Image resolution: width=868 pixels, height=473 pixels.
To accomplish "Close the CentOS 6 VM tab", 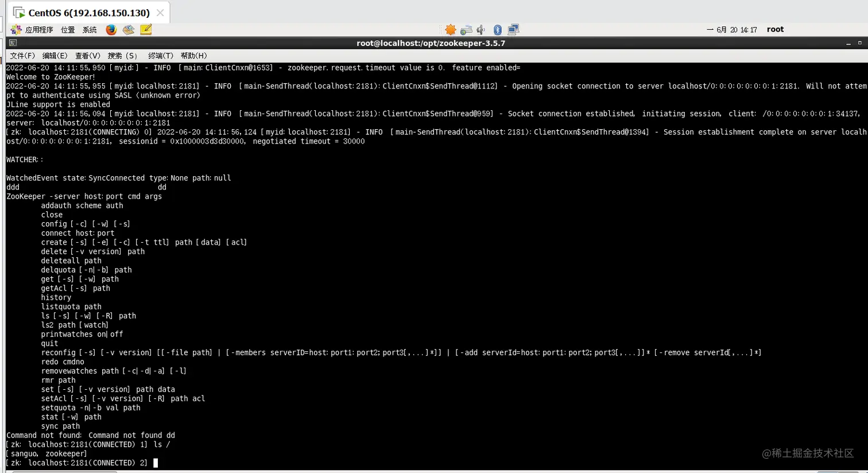I will click(160, 13).
